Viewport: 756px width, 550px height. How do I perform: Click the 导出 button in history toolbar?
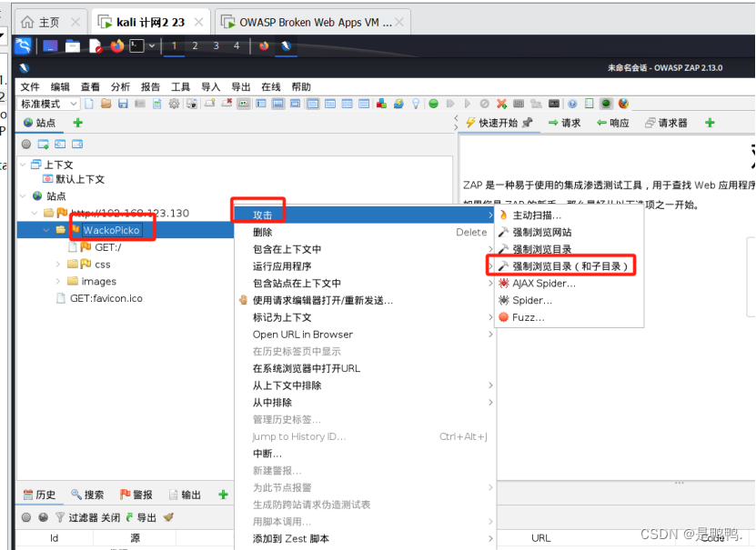coord(141,518)
